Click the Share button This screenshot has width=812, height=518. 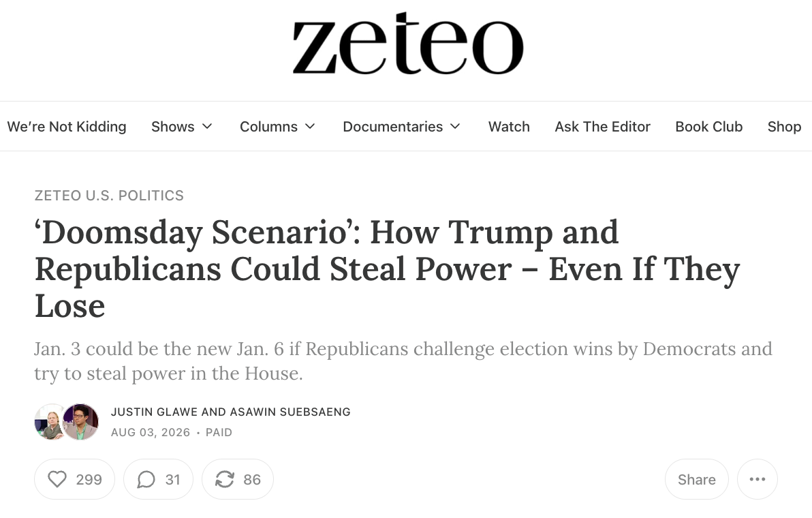(x=696, y=479)
